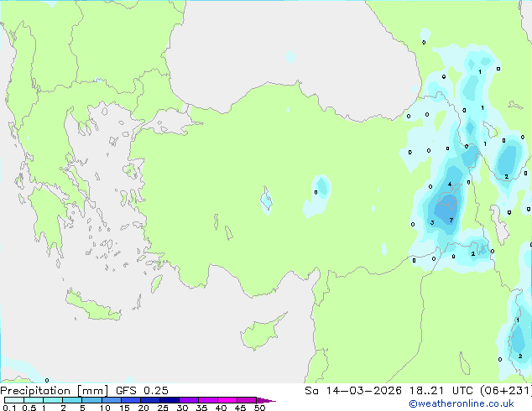The width and height of the screenshot is (532, 411).
Task: Choose the 10–15 mm blue legend swatch
Action: click(111, 400)
